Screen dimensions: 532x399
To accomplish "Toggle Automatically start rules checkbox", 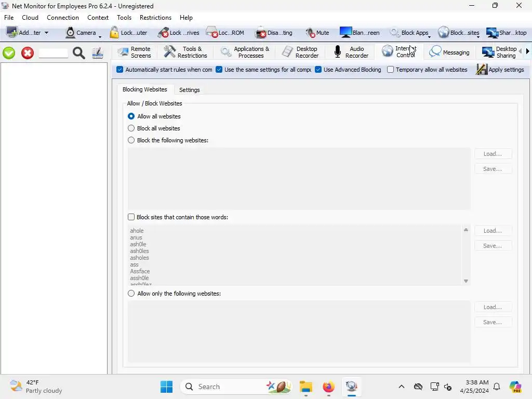I will click(120, 70).
